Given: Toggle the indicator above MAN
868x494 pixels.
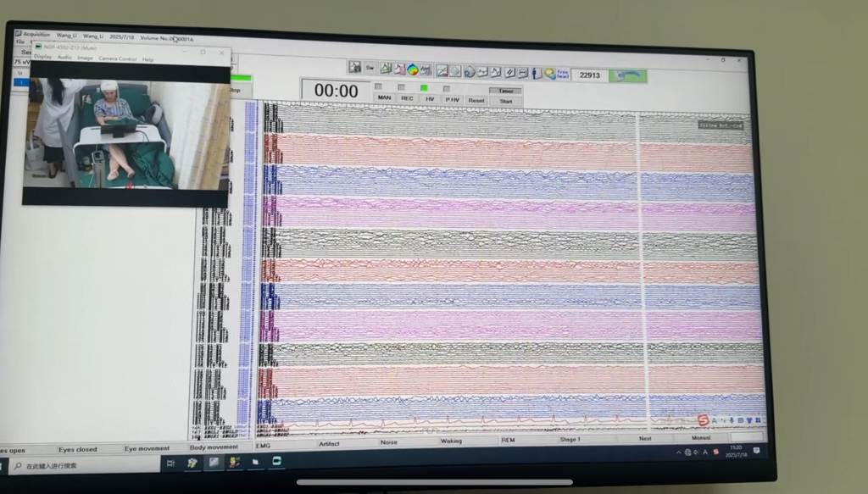Looking at the screenshot, I should [379, 86].
